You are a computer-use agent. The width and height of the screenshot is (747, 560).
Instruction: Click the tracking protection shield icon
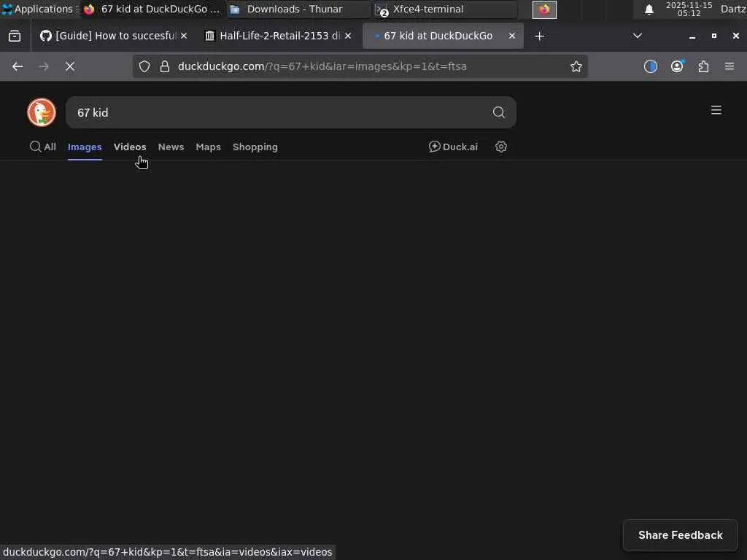tap(144, 66)
